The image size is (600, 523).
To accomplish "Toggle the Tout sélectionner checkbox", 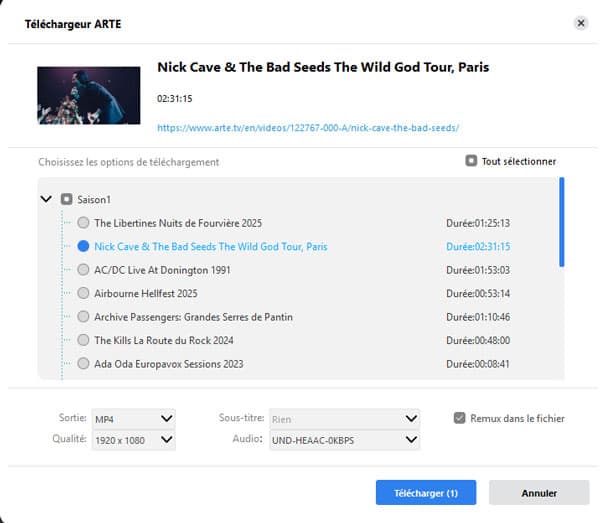I will tap(471, 161).
